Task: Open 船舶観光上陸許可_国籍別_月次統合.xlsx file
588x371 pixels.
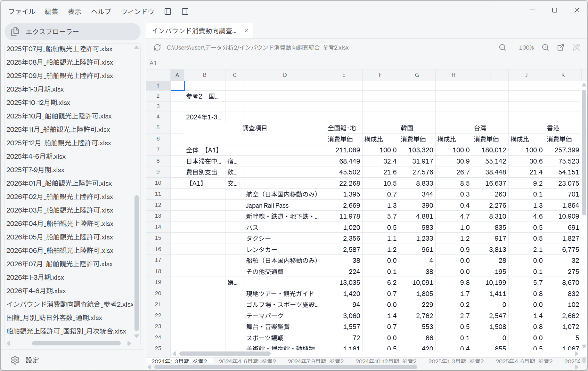Action: (66, 331)
